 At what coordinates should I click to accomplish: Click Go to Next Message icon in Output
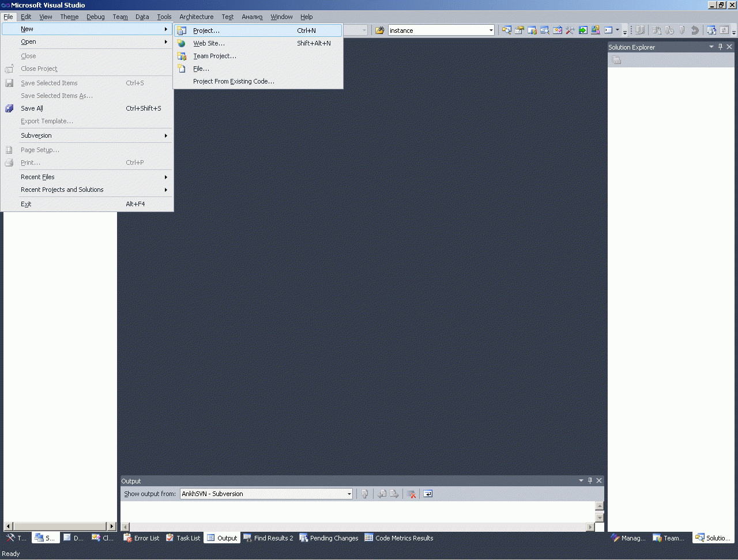click(x=394, y=494)
